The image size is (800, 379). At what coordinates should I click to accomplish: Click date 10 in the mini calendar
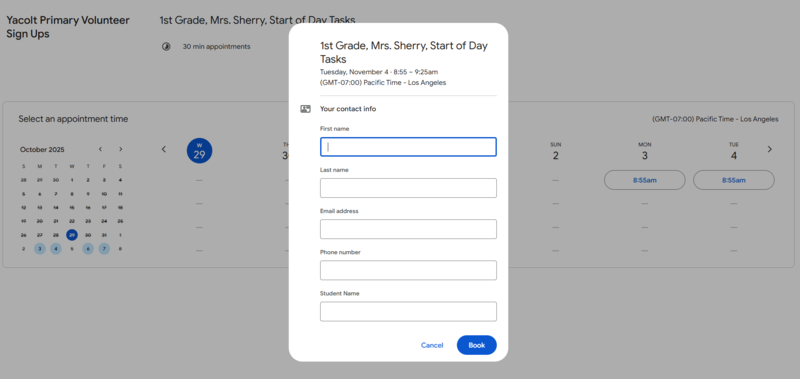click(104, 194)
